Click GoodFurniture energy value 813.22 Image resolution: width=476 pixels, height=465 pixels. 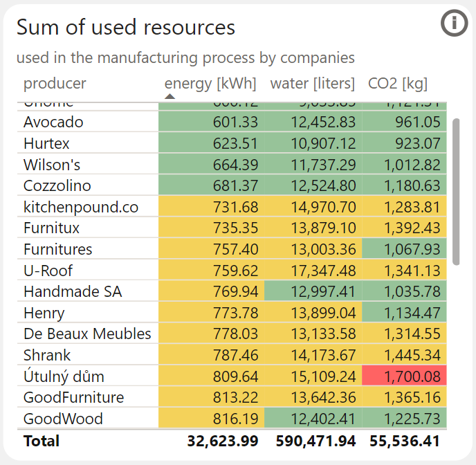[x=235, y=397]
